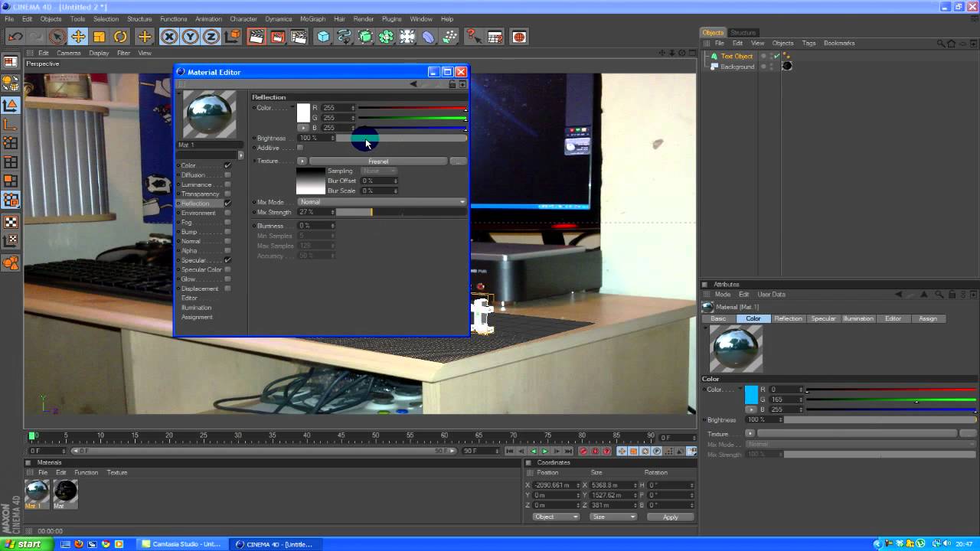
Task: Toggle the X axis lock
Action: click(x=169, y=37)
